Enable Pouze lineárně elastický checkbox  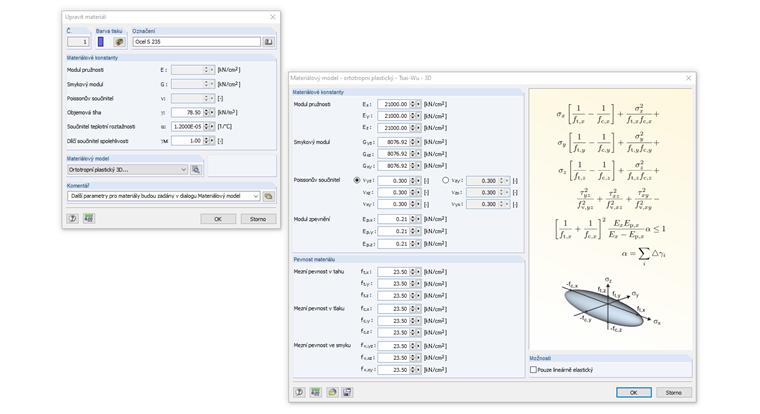(534, 370)
